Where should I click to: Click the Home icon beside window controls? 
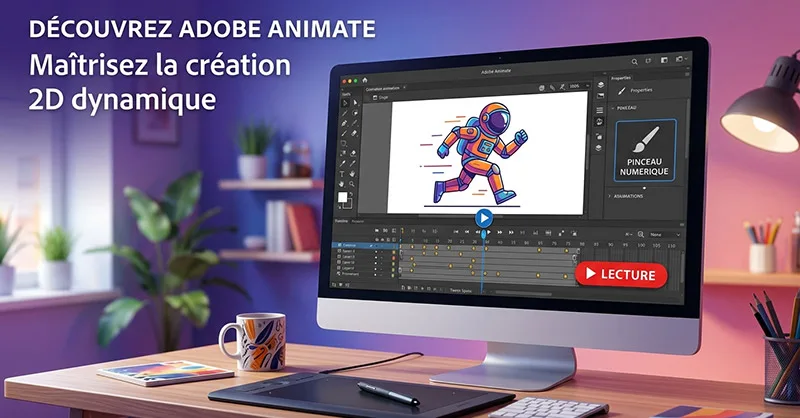[365, 80]
